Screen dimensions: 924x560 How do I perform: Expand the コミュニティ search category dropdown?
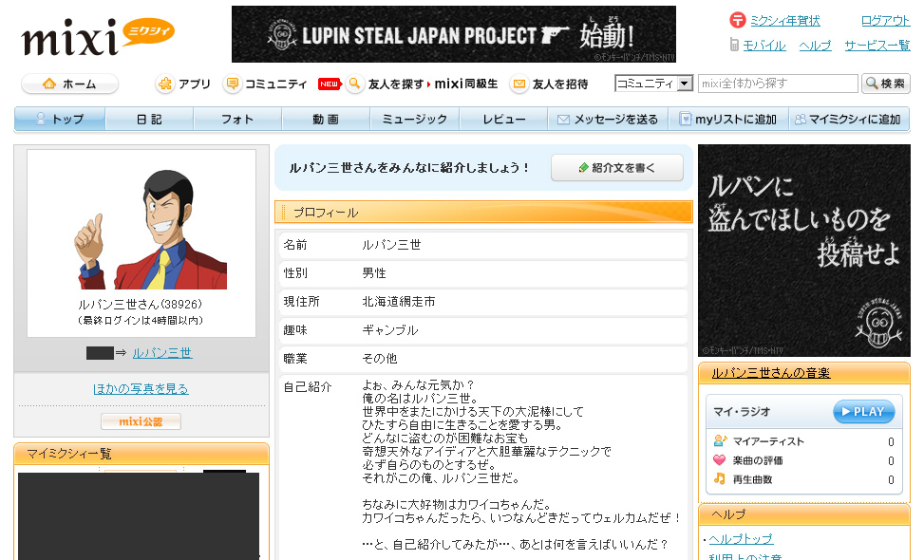(x=653, y=84)
